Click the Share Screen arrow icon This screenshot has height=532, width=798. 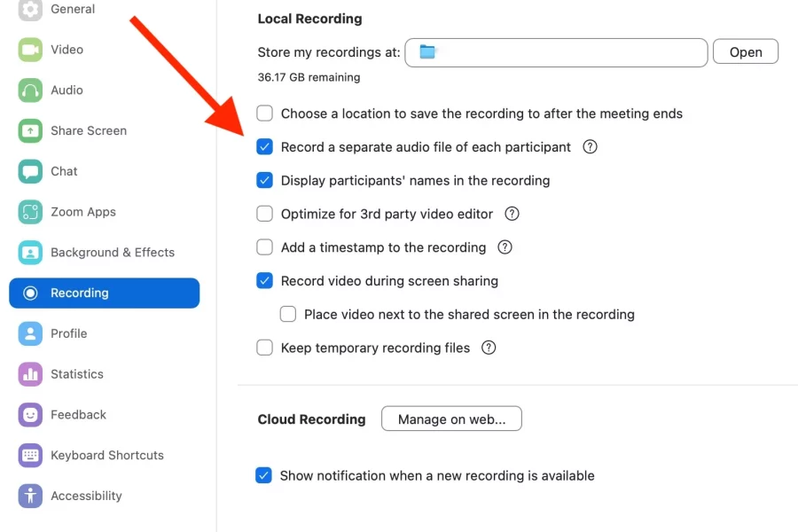pos(30,130)
